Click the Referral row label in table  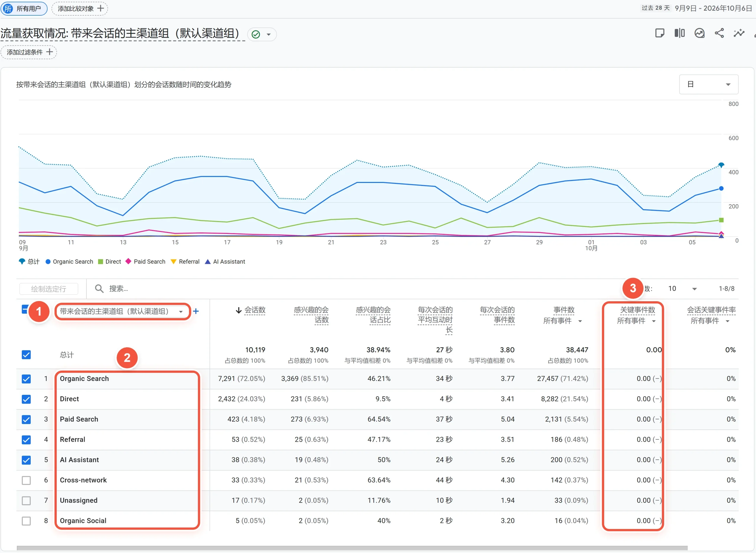pos(72,440)
